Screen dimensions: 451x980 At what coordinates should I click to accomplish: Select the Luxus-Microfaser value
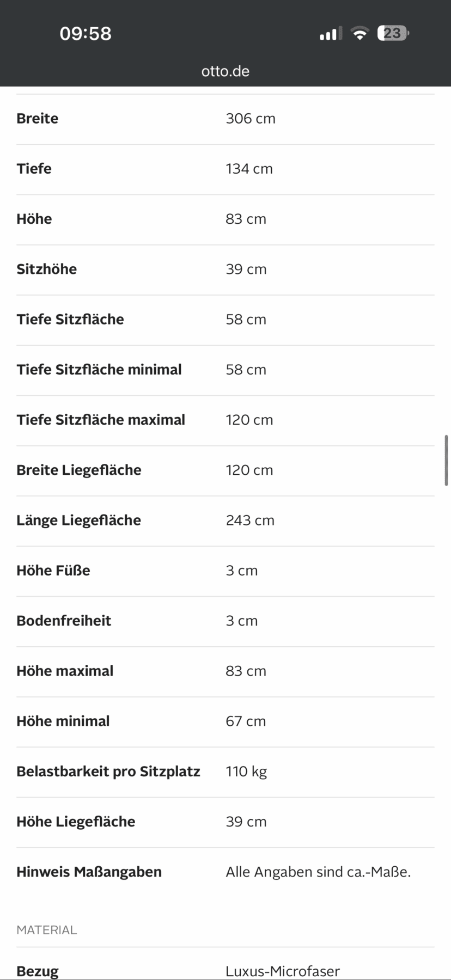(283, 971)
